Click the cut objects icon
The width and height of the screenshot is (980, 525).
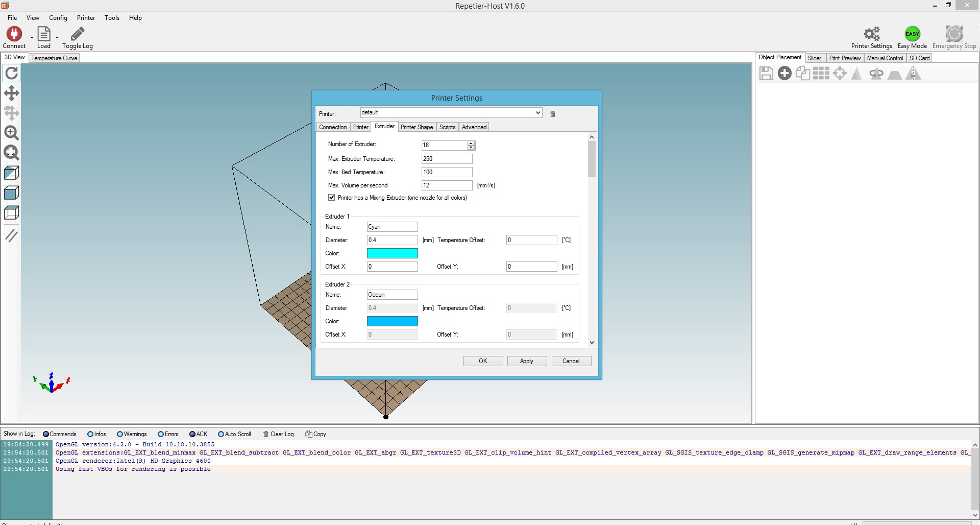coord(895,75)
